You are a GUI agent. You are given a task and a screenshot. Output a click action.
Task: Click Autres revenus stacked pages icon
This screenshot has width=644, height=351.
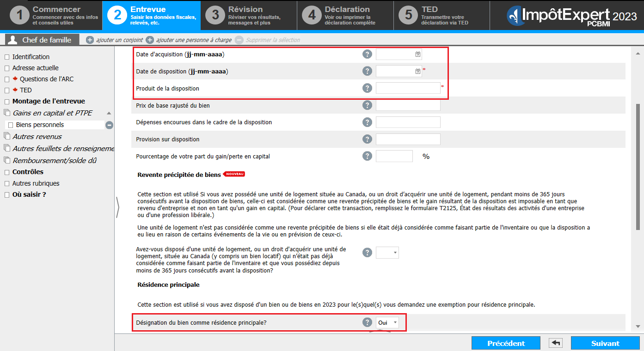click(x=6, y=136)
